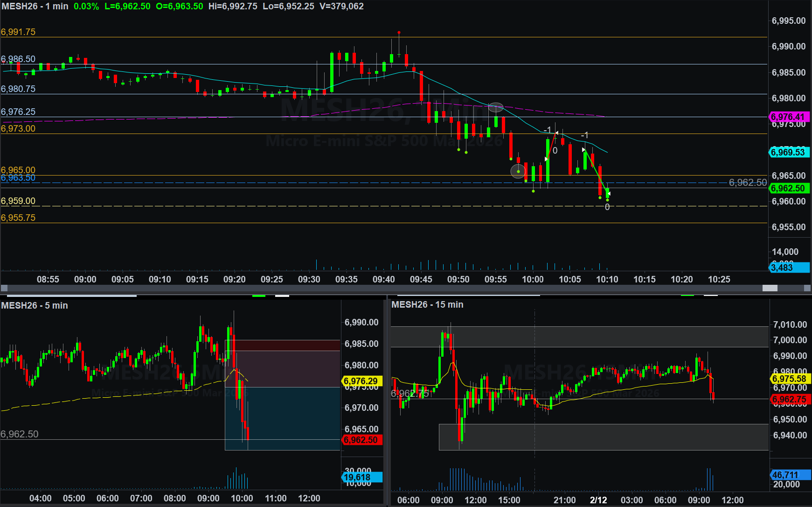Screen dimensions: 812x507
Task: Select the yellow 6,976.29 tag on 5 min chart
Action: pos(361,381)
